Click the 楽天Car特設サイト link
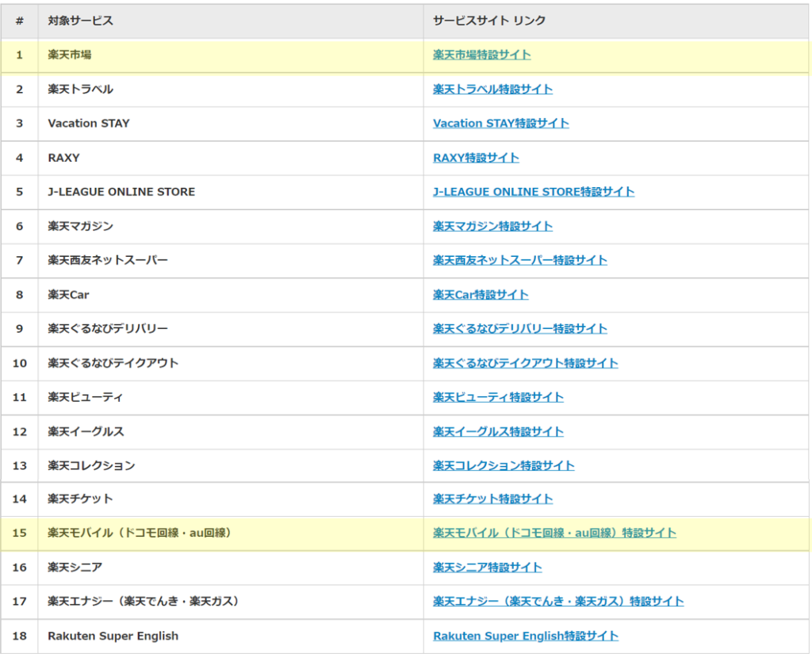812x654 pixels. pyautogui.click(x=481, y=295)
